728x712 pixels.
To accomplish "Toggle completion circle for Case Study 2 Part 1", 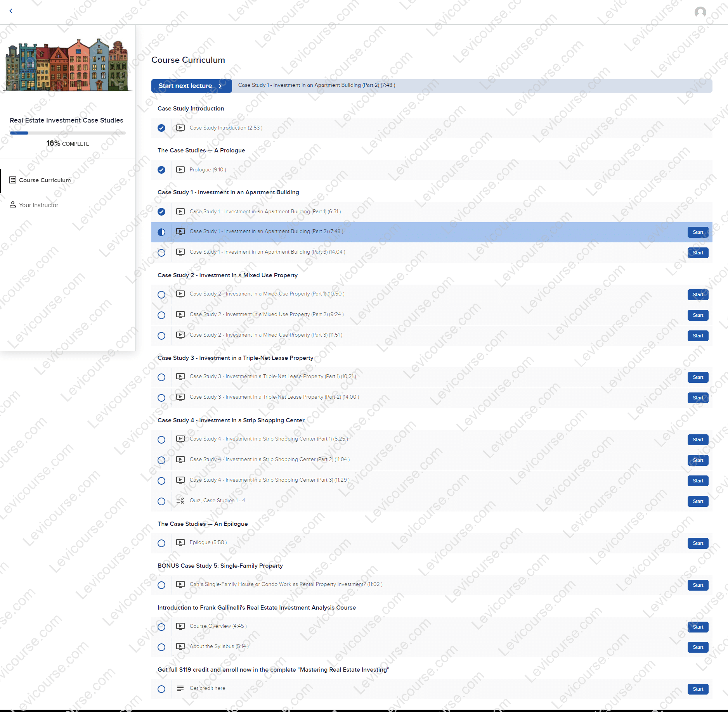I will (x=161, y=295).
